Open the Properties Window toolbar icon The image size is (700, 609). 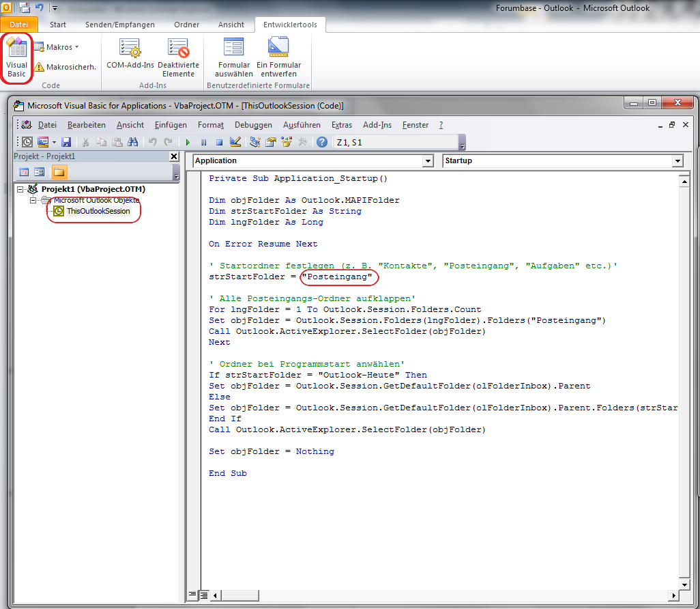click(x=271, y=142)
